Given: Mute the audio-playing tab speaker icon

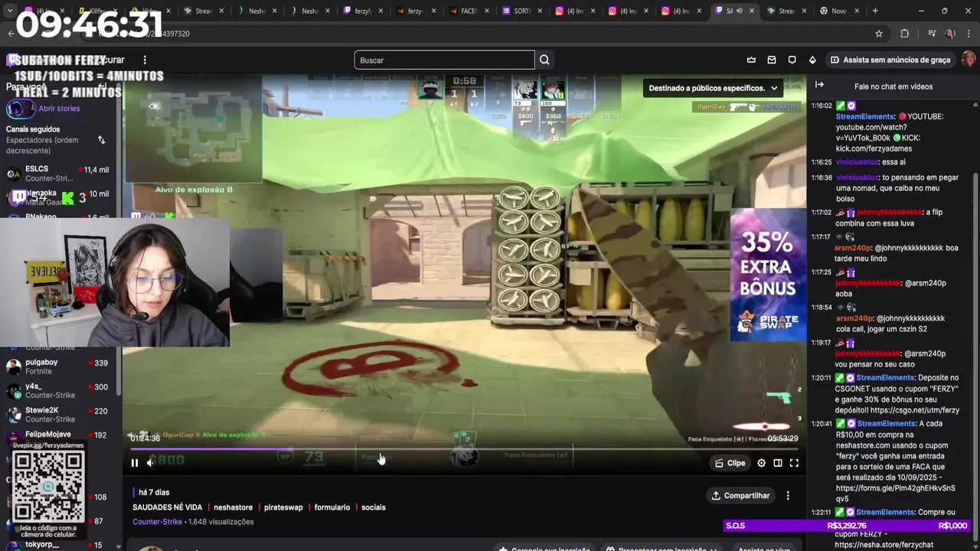Looking at the screenshot, I should click(739, 11).
